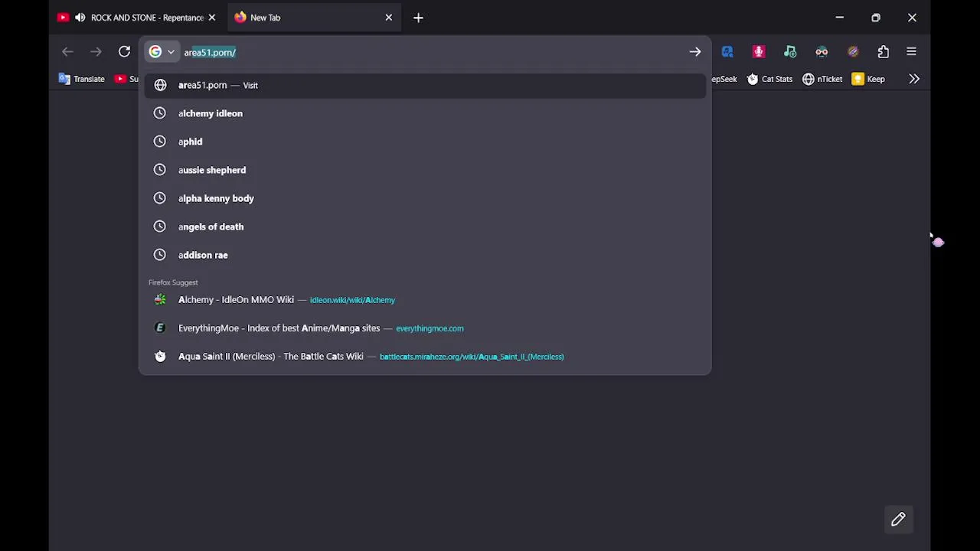Open the blue music search extension icon
980x551 pixels.
coord(727,52)
